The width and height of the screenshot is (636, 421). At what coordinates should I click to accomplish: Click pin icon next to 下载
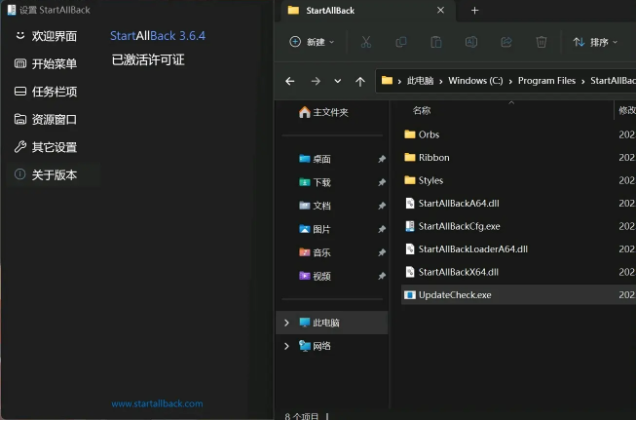pyautogui.click(x=381, y=183)
